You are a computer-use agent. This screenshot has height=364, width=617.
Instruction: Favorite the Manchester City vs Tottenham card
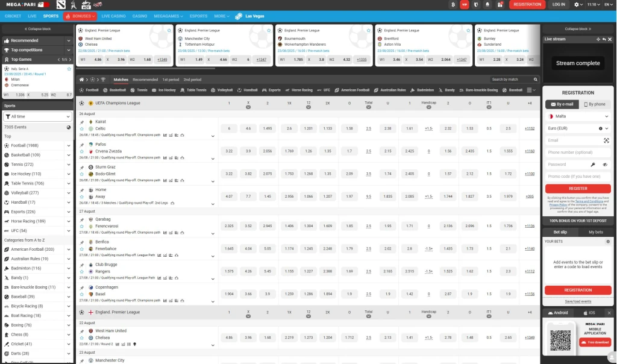click(x=269, y=30)
